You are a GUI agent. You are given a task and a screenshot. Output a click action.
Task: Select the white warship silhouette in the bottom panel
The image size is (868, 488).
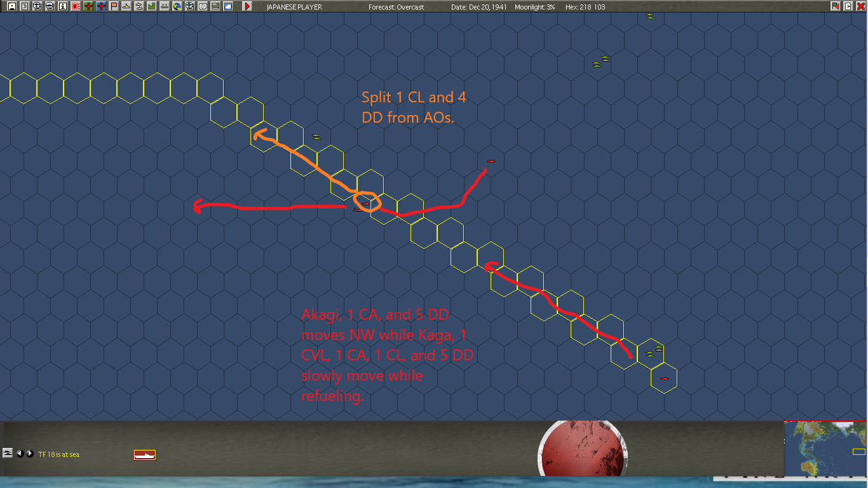tap(145, 454)
